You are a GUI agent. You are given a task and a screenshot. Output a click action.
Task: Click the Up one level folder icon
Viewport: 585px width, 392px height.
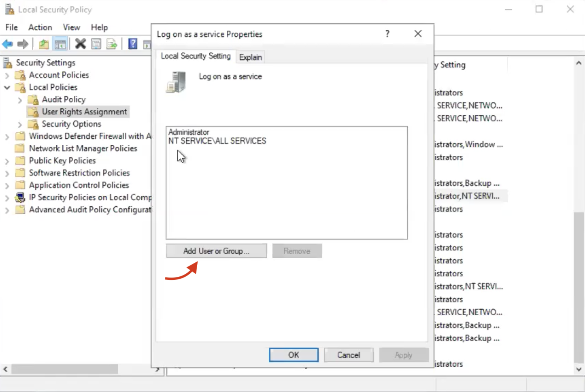tap(44, 44)
